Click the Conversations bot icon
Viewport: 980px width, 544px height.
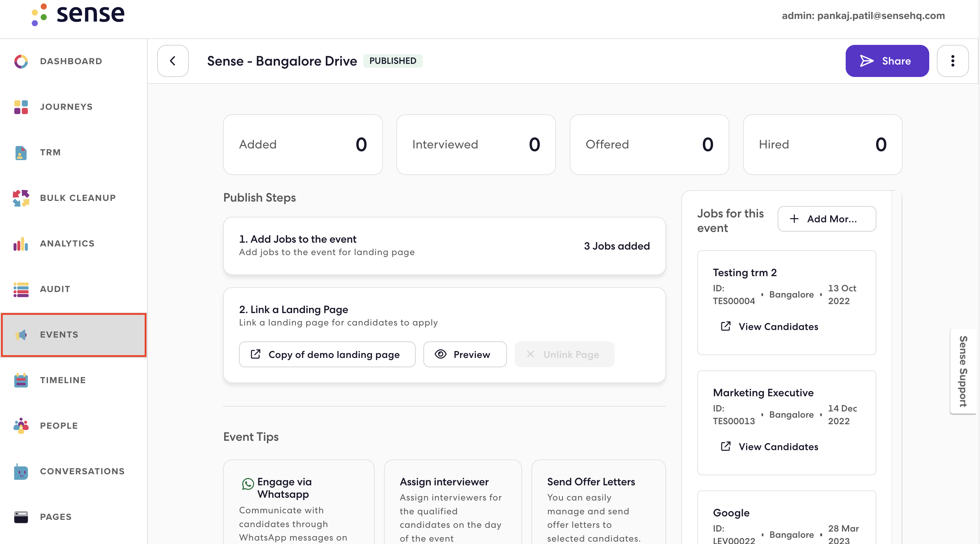point(21,472)
